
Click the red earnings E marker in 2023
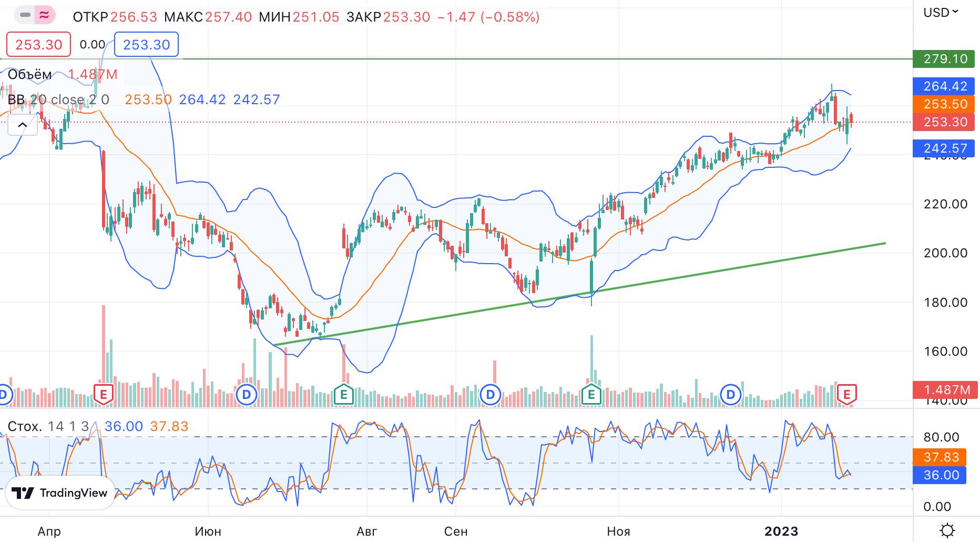click(847, 394)
